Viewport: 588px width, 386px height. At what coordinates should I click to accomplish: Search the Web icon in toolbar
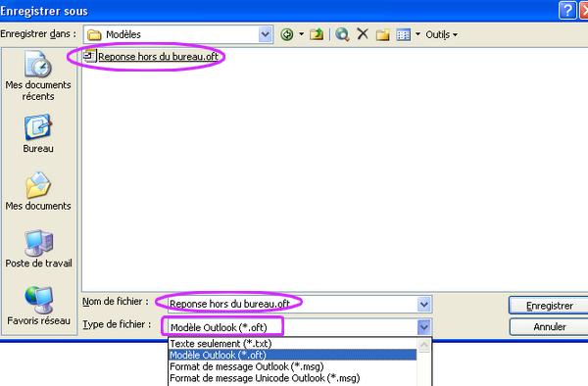pos(342,34)
